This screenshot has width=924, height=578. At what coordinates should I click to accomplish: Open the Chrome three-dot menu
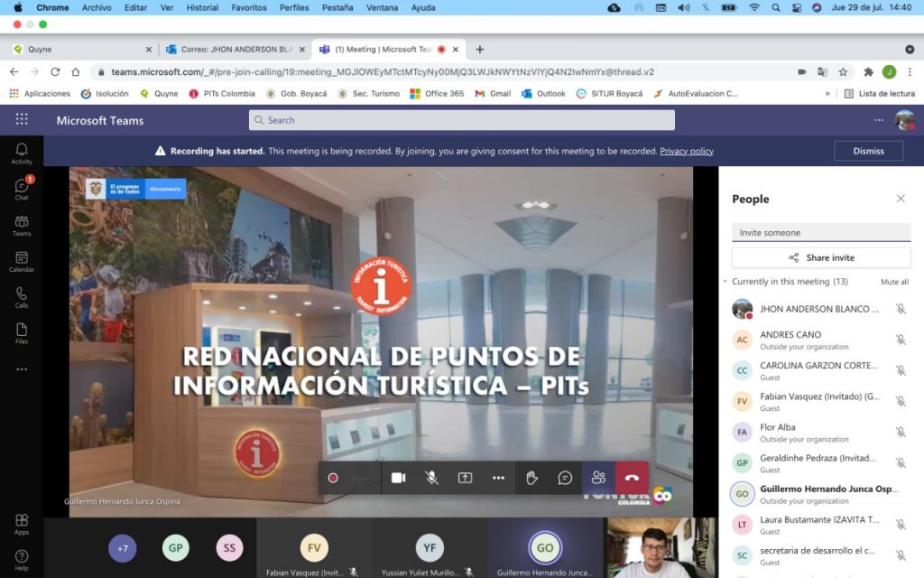[x=910, y=72]
